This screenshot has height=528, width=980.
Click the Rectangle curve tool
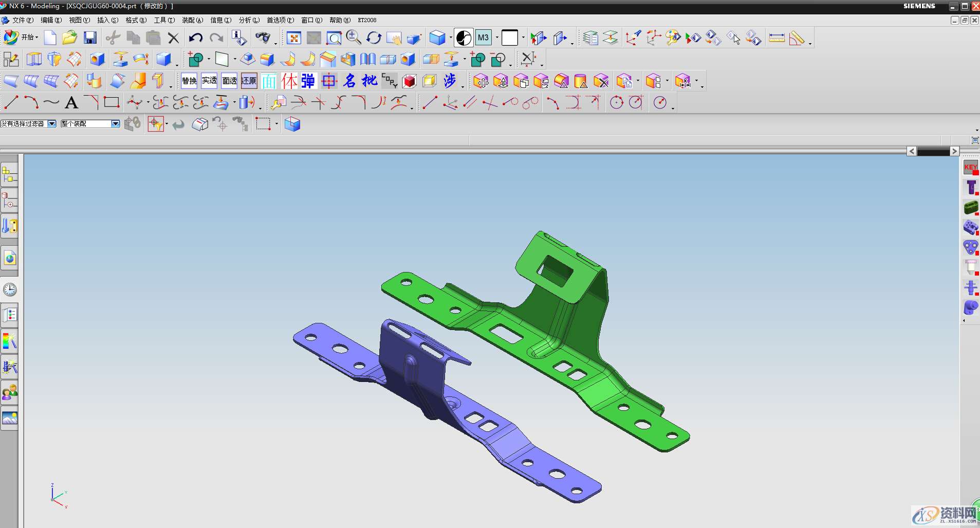pos(112,102)
